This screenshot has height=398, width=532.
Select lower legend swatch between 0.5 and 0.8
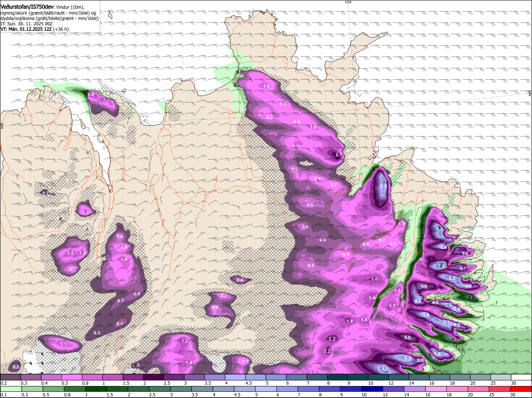point(54,389)
